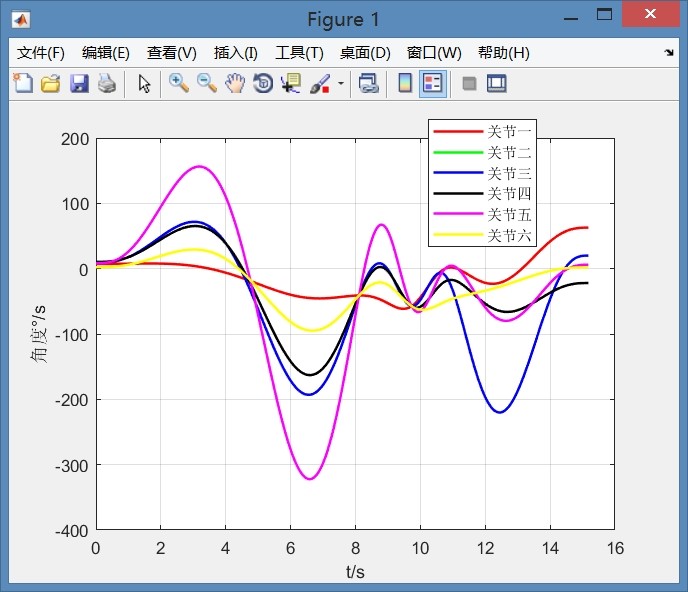Expand the brush color dropdown arrow
The image size is (688, 592).
click(340, 83)
